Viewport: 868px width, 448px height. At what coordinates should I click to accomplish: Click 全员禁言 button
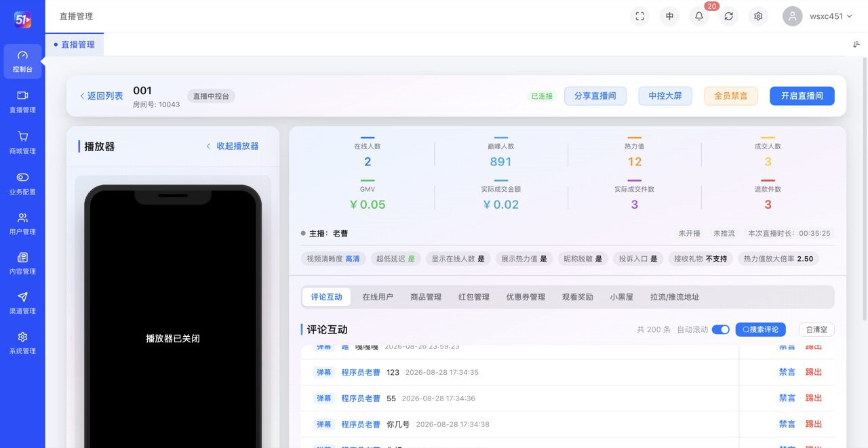point(731,96)
